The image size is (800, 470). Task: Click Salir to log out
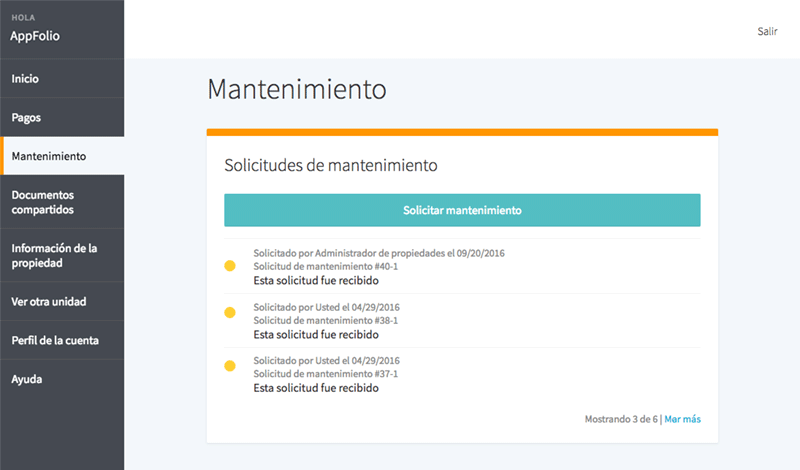767,31
